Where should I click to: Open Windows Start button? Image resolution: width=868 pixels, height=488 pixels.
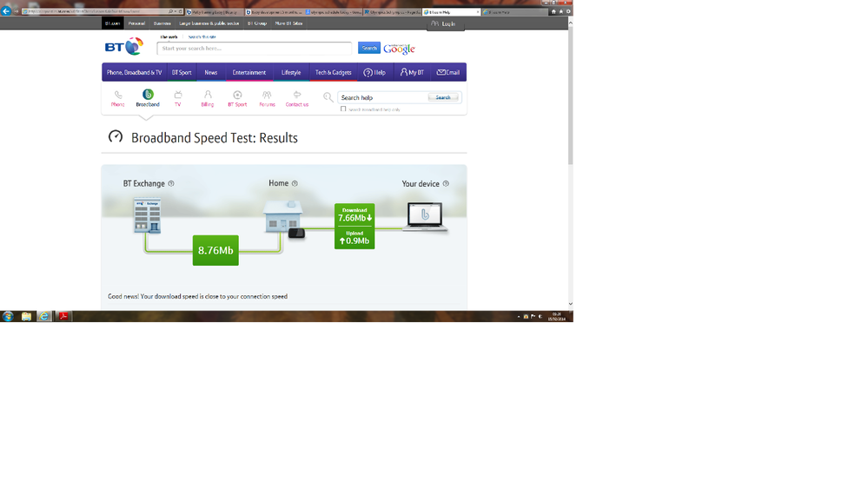pos(8,316)
